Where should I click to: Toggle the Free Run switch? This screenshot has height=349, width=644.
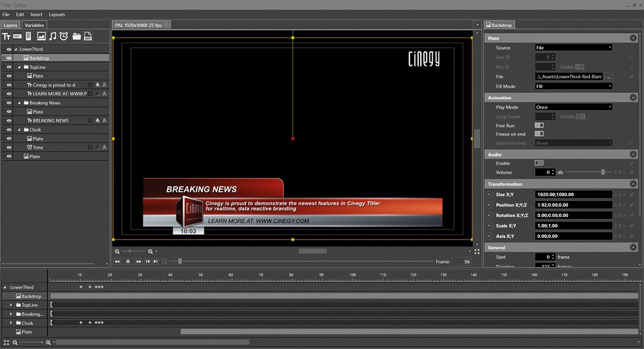[539, 126]
